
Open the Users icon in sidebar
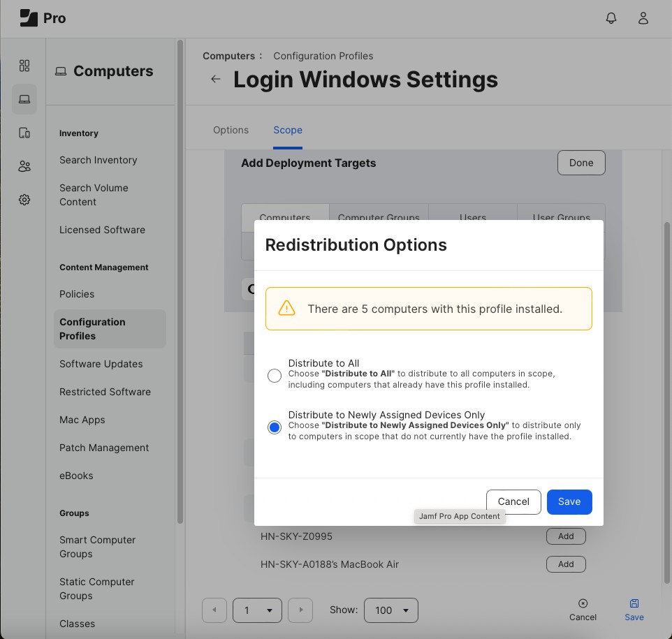24,166
